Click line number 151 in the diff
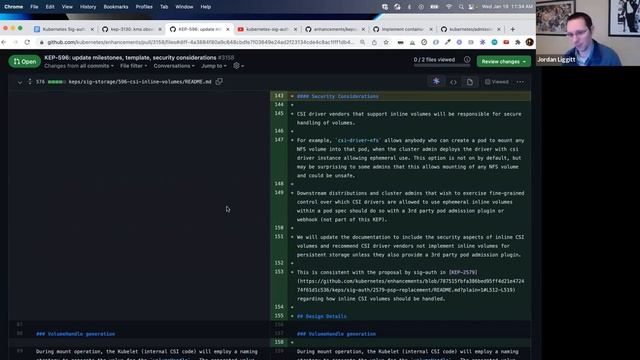640x360 pixels. pos(279,237)
